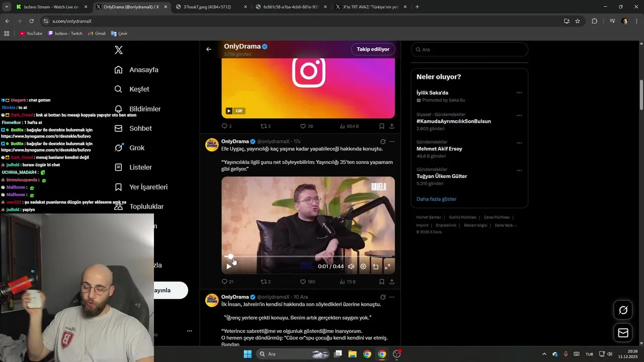Open Yer İşaretleri bookmarks
The image size is (644, 362).
pyautogui.click(x=141, y=187)
